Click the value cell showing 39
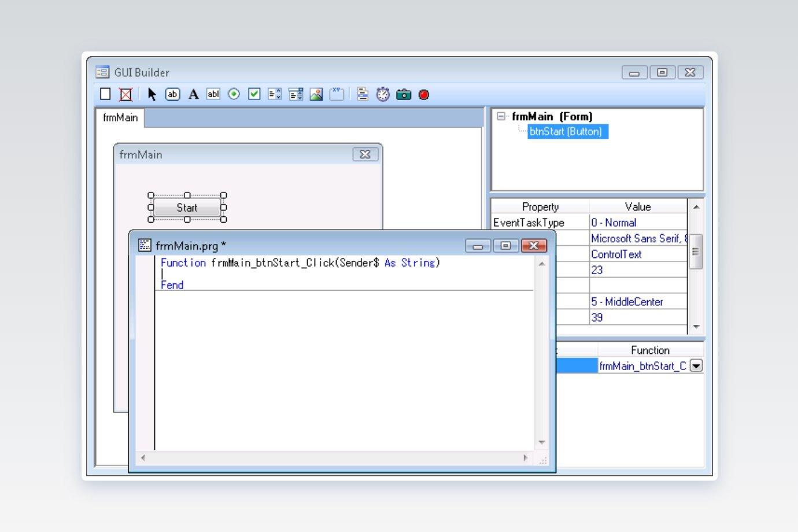Viewport: 798px width, 532px height. click(x=638, y=317)
